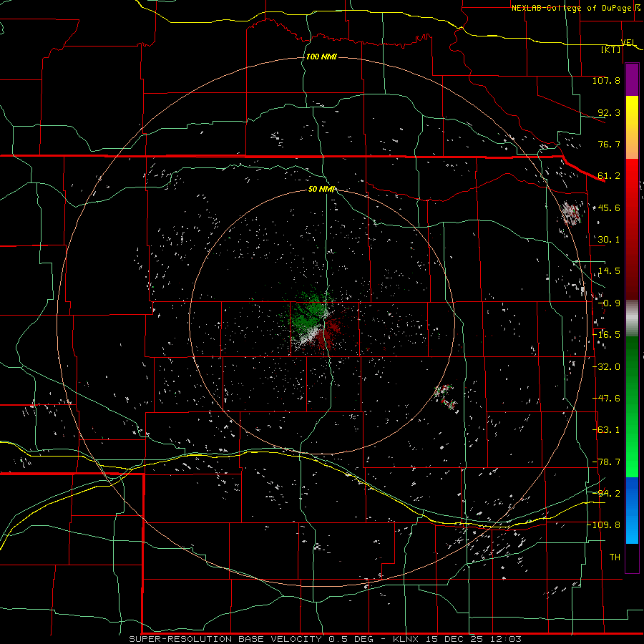This screenshot has width=644, height=644.
Task: Select the 92.3 scale value
Action: 609,112
